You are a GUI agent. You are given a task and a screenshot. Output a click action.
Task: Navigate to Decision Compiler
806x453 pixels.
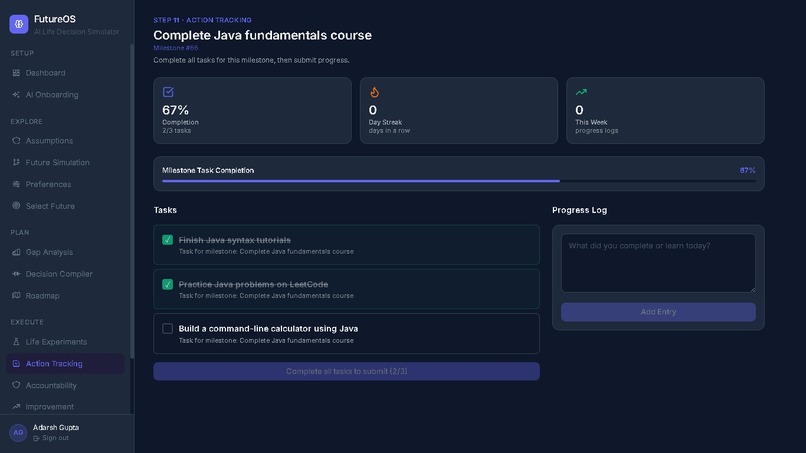coord(65,274)
